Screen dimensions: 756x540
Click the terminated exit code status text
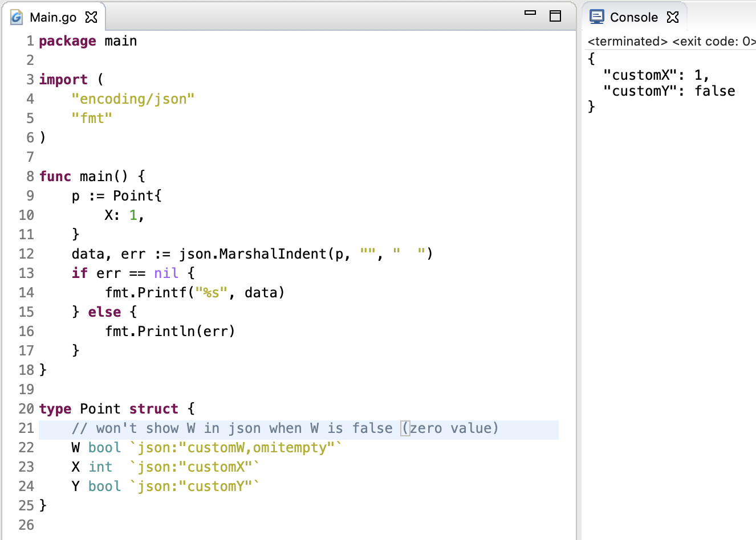[x=670, y=42]
